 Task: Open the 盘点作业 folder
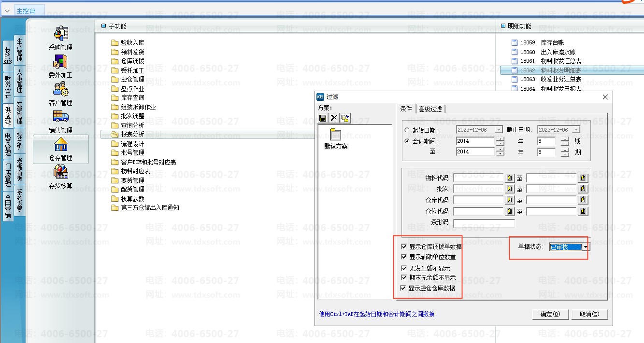(x=128, y=89)
